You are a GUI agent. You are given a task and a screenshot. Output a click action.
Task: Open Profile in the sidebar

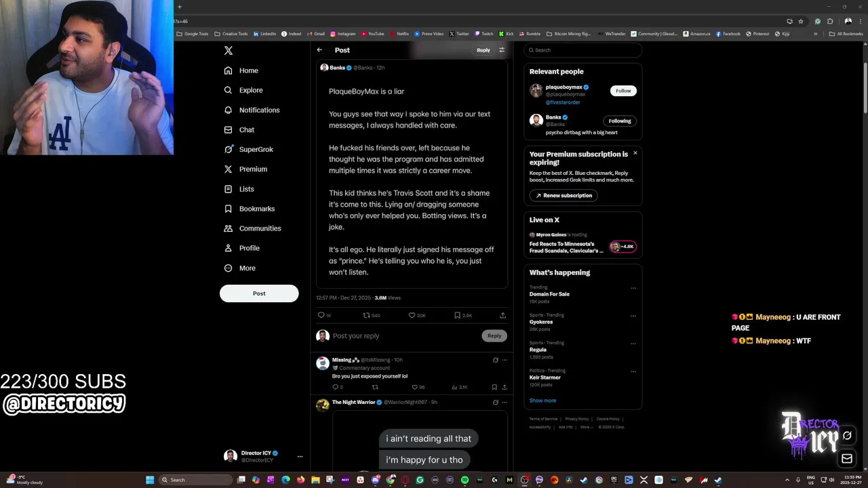tap(241, 248)
